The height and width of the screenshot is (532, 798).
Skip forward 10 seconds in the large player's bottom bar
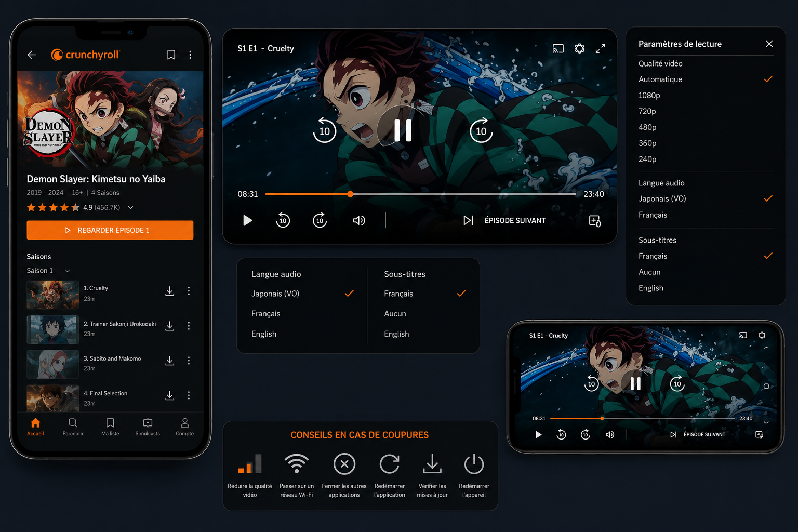(x=320, y=220)
